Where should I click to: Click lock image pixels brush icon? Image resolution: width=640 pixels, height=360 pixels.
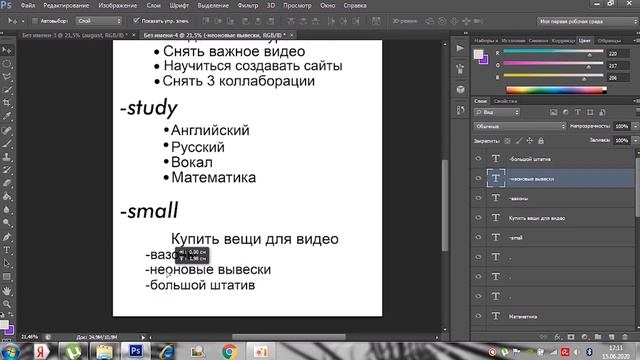tap(518, 141)
